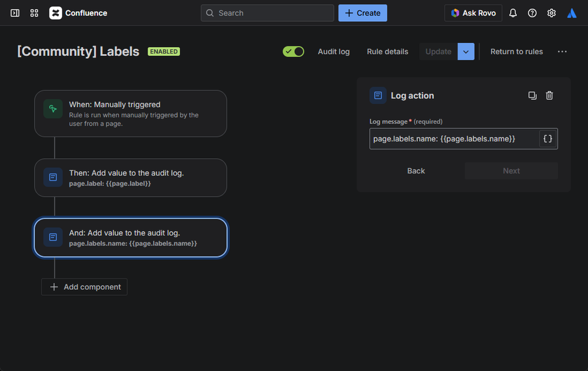This screenshot has width=588, height=371.
Task: Click the Update button
Action: click(x=438, y=52)
